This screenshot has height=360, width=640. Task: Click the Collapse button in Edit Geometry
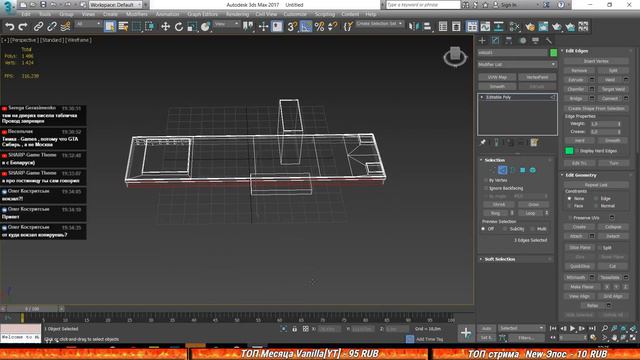click(613, 227)
